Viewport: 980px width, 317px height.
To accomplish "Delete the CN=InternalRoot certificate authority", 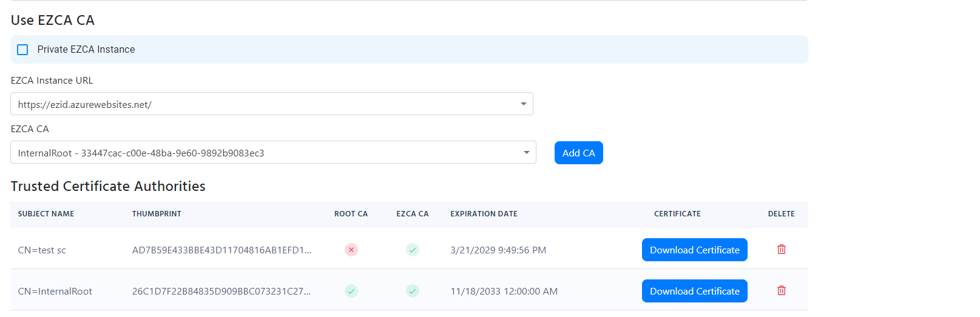I will tap(781, 291).
